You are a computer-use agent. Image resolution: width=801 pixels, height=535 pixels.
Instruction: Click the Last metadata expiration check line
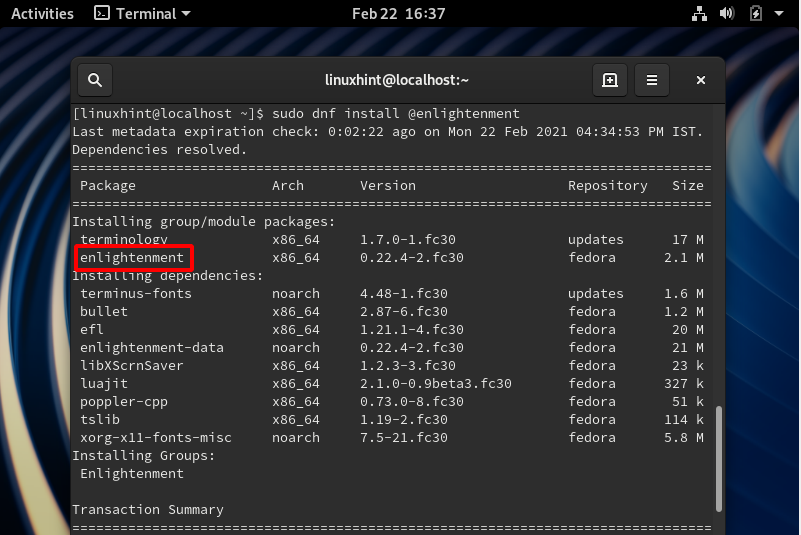click(388, 132)
